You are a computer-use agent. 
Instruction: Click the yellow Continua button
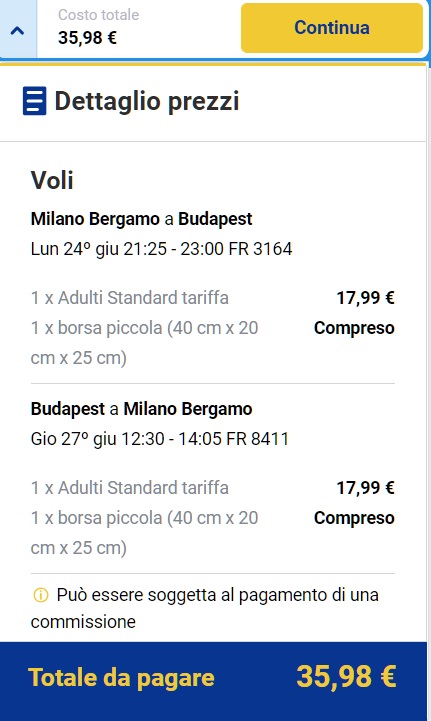tap(332, 28)
